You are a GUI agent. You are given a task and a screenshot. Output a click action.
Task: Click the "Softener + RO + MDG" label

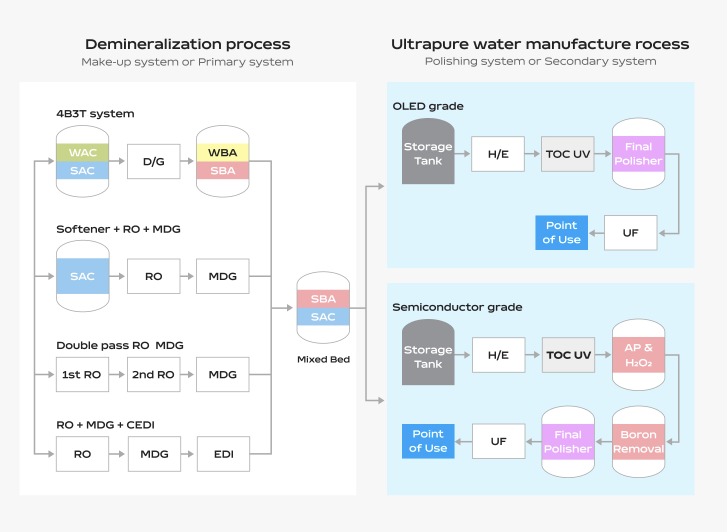118,229
